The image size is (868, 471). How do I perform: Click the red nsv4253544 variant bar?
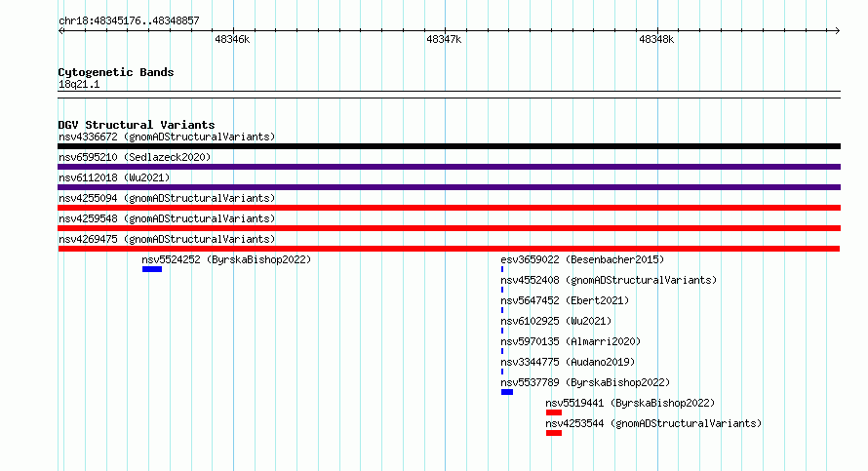point(554,433)
